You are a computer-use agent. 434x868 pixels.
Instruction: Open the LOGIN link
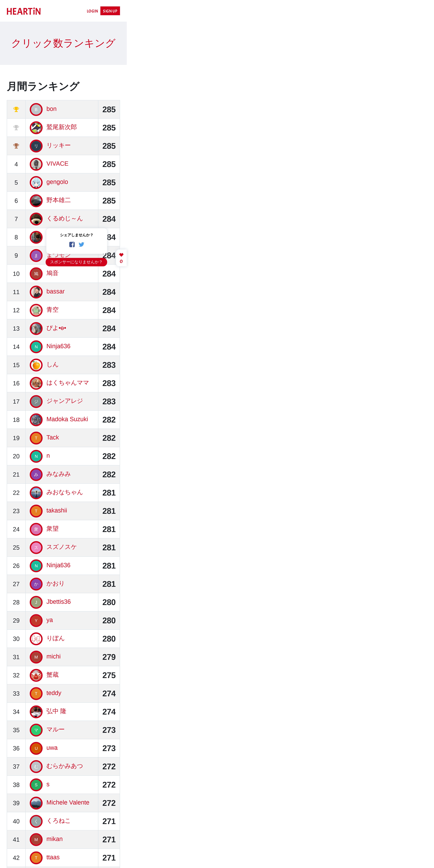tap(92, 11)
